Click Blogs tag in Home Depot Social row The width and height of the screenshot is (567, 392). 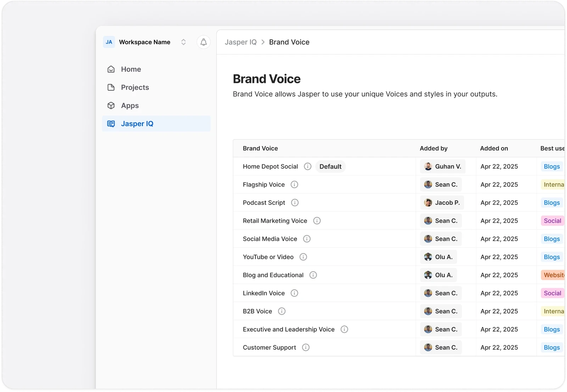coord(552,166)
